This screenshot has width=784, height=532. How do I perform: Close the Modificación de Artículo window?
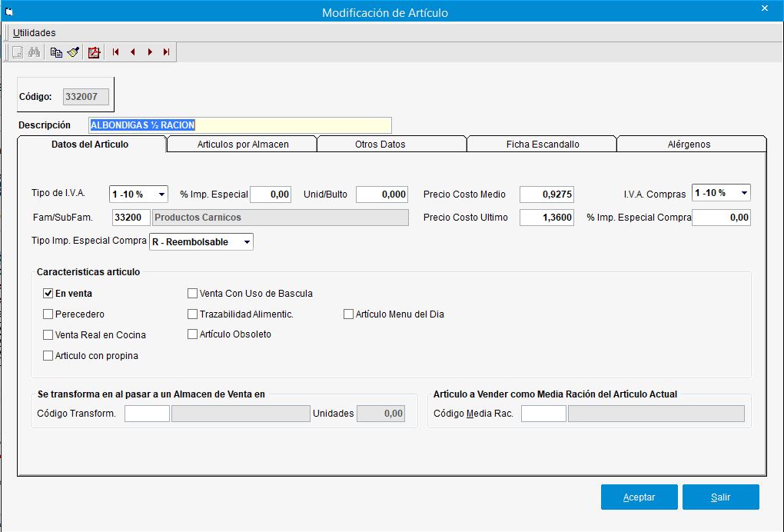[765, 8]
